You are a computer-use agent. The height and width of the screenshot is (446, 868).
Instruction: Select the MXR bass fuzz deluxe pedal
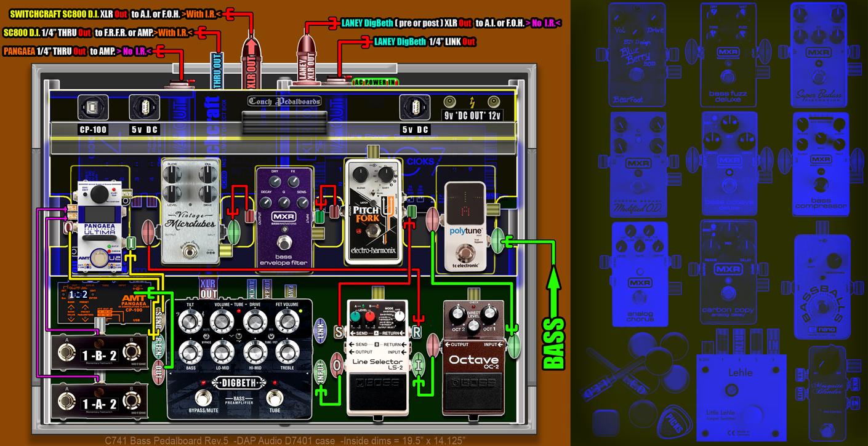(x=728, y=55)
